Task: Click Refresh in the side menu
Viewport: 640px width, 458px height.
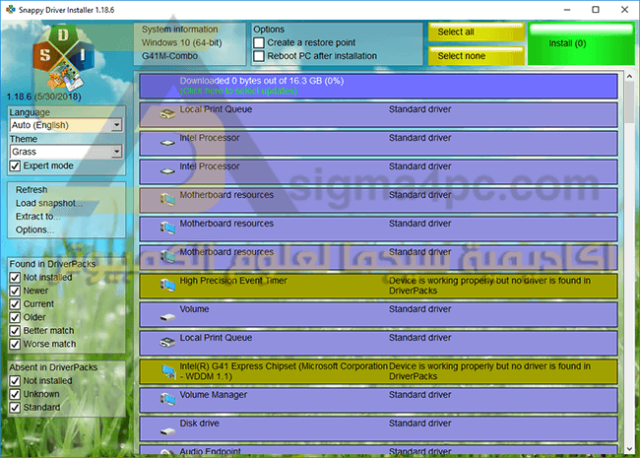Action: point(31,190)
